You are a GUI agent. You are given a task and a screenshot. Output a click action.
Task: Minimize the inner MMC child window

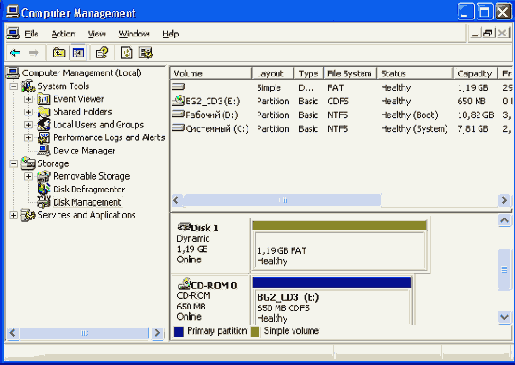(476, 33)
